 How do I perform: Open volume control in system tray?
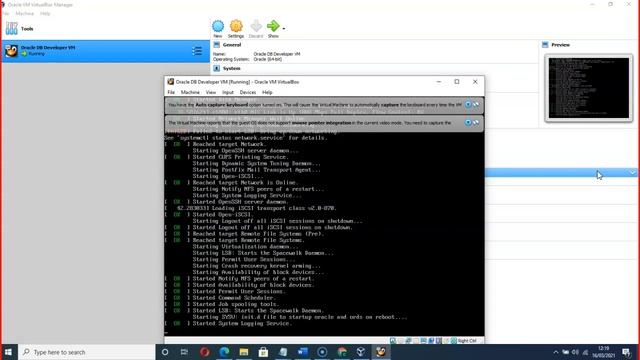[576, 352]
